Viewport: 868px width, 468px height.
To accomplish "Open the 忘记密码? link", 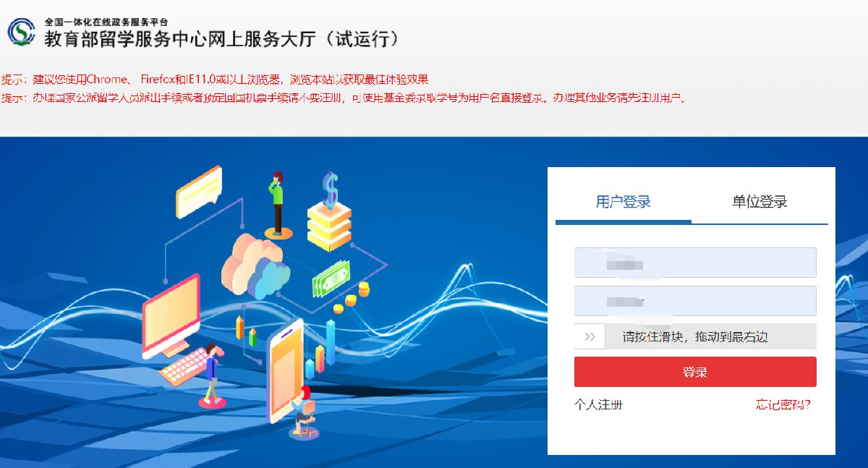I will [783, 404].
